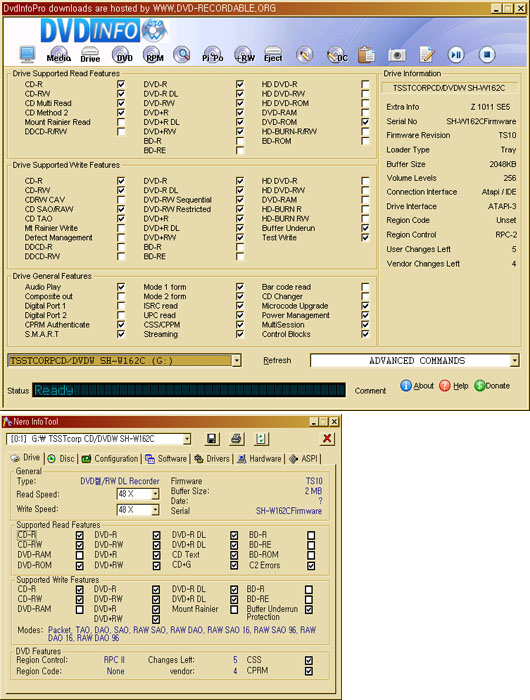Viewport: 530px width, 700px height.
Task: Click the Donate button
Action: pos(492,386)
